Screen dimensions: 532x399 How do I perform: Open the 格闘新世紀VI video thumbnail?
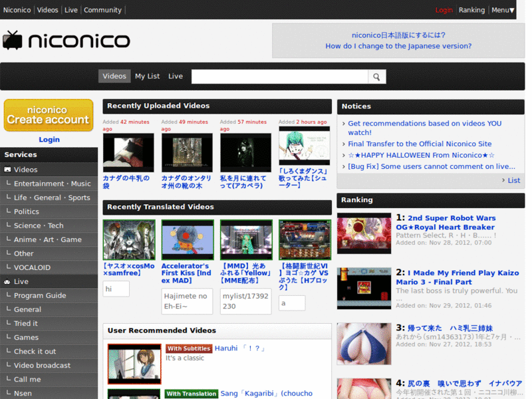(305, 239)
